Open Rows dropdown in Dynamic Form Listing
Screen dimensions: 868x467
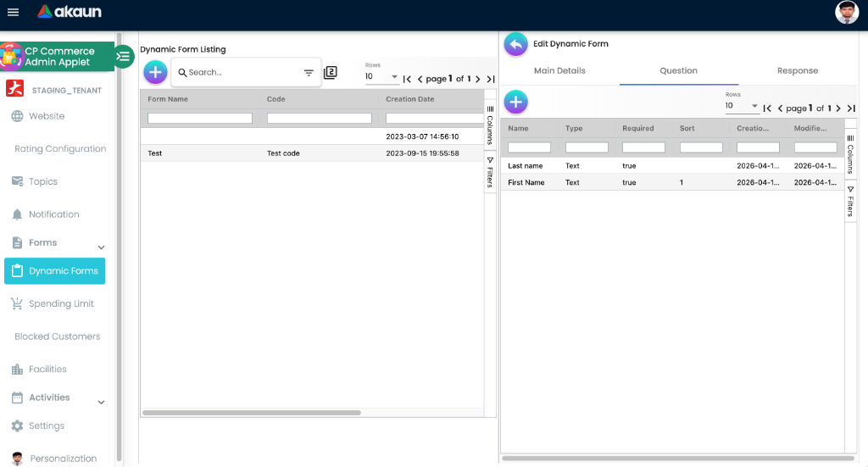click(382, 77)
